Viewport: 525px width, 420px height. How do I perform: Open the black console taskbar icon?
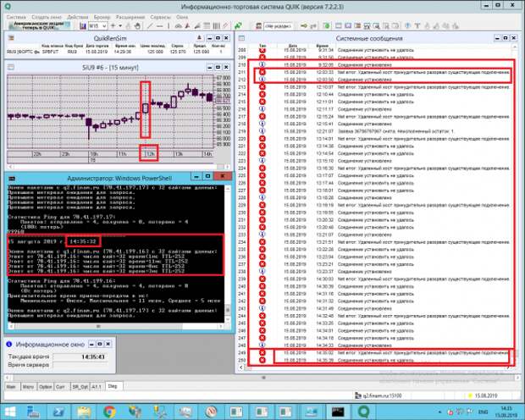pos(338,412)
